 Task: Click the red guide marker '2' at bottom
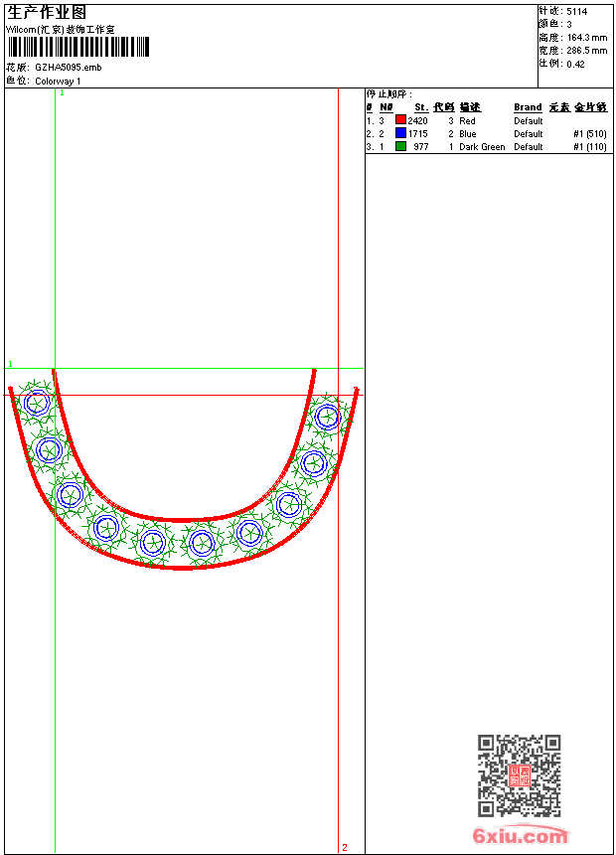point(345,847)
